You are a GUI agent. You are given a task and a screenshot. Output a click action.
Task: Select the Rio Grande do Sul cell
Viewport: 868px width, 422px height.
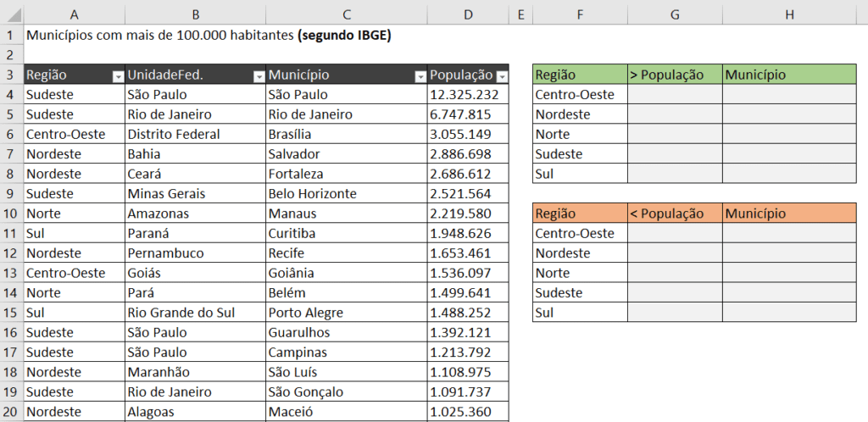point(195,313)
